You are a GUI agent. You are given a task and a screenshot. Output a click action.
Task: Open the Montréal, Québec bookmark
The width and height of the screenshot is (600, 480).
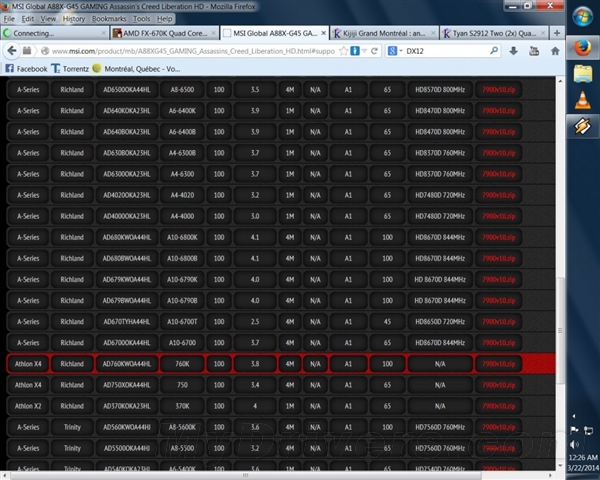(136, 69)
